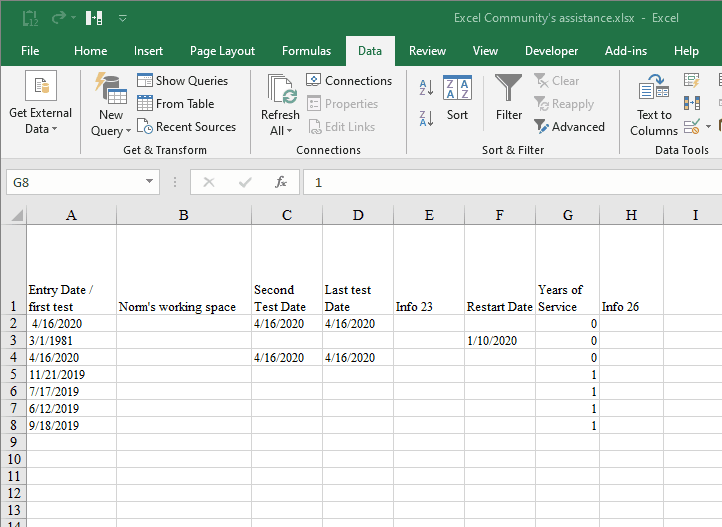The width and height of the screenshot is (722, 527).
Task: Click the Refresh All icon
Action: [280, 90]
